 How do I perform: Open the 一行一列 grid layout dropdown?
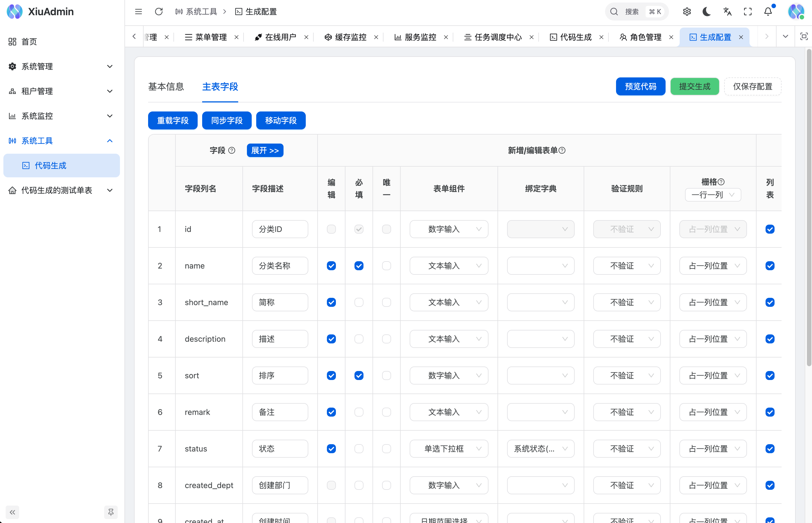(713, 195)
